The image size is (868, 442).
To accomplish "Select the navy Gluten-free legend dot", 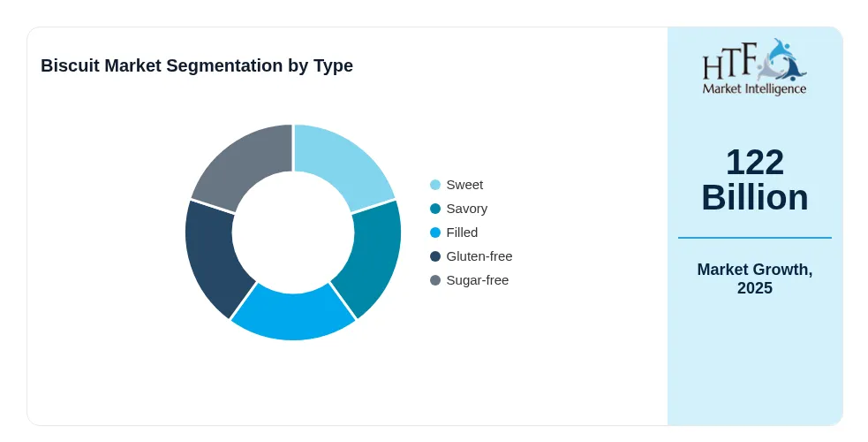I will [x=435, y=256].
